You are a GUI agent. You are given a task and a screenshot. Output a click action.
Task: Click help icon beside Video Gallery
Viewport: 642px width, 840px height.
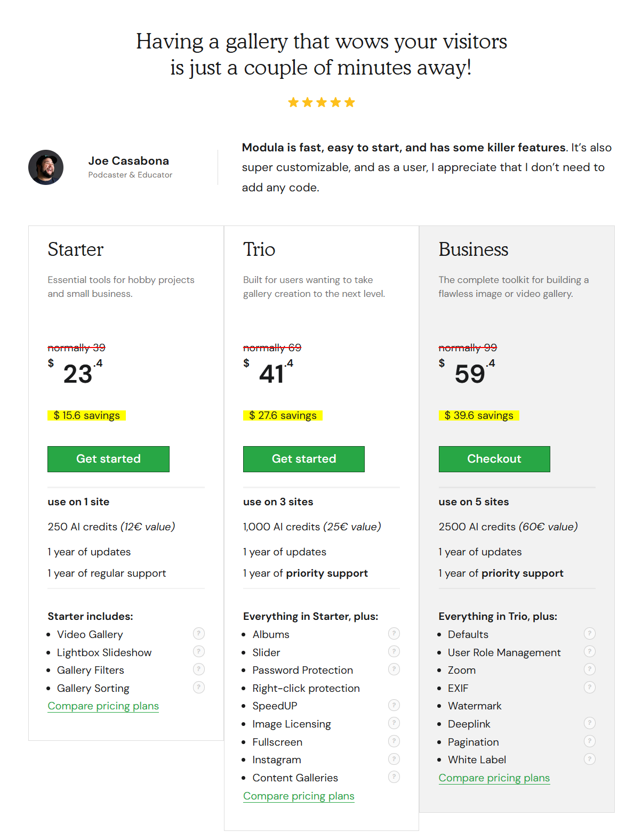click(198, 633)
